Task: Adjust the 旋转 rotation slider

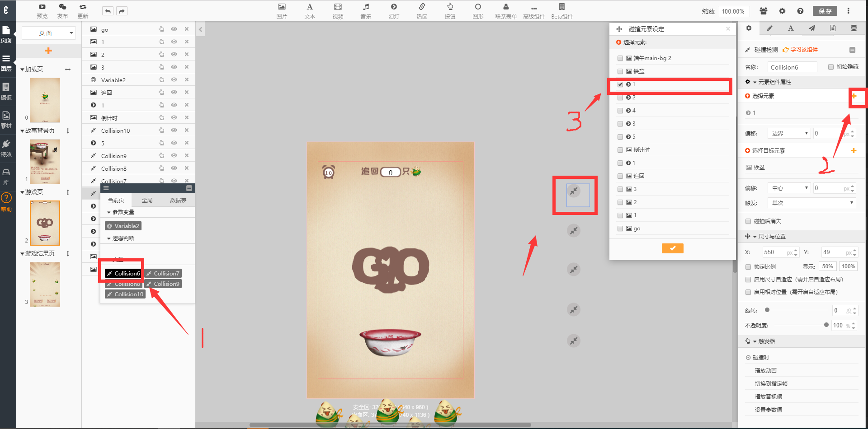Action: [x=767, y=310]
